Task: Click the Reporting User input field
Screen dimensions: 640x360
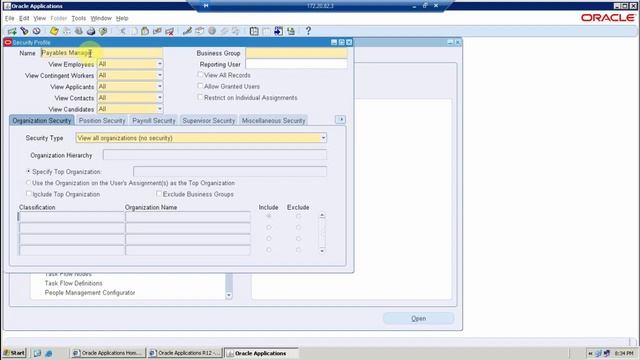Action: [x=297, y=64]
